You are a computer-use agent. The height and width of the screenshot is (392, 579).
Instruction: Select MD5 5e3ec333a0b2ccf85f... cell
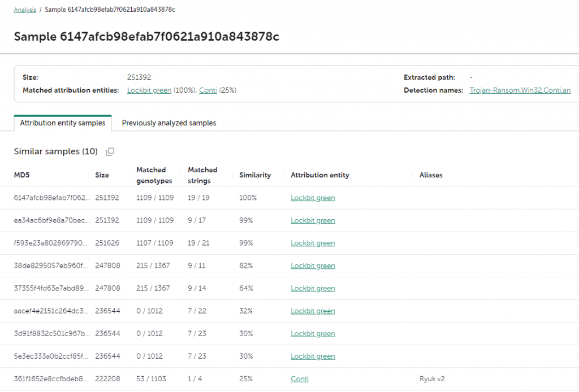coord(51,356)
